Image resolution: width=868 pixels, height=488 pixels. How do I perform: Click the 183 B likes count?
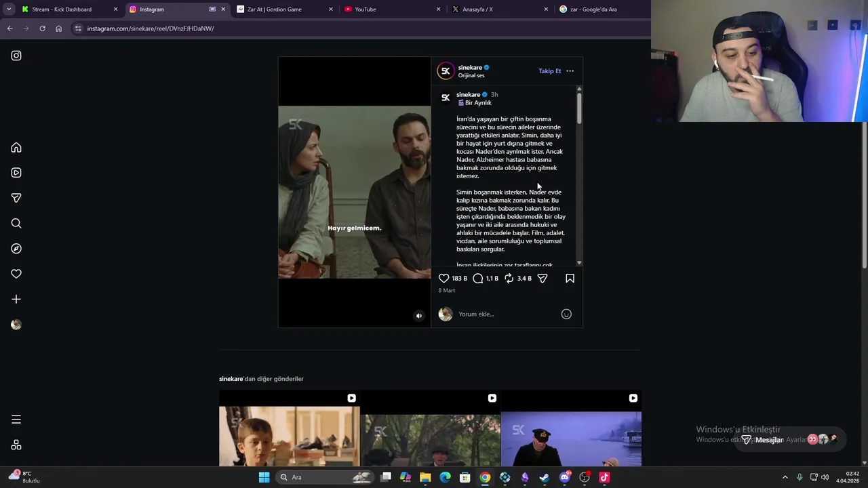(x=460, y=279)
